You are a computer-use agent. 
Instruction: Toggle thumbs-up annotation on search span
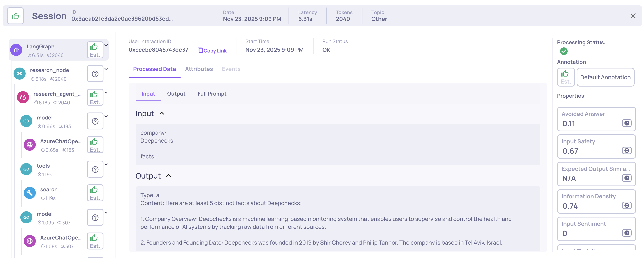(95, 193)
